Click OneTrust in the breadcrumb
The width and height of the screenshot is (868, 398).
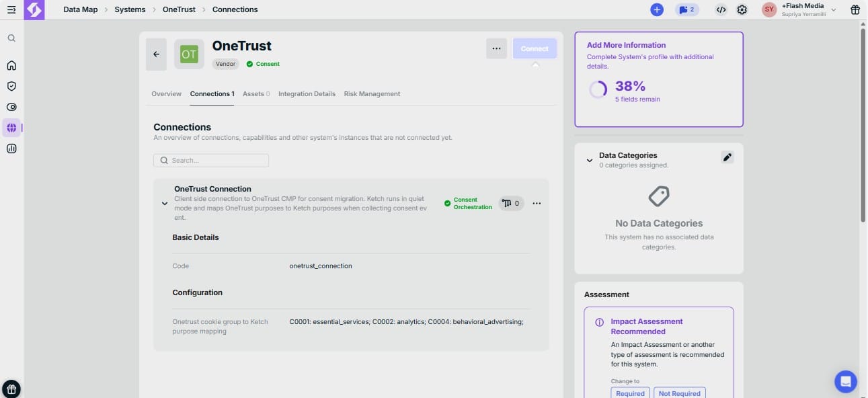click(x=179, y=10)
